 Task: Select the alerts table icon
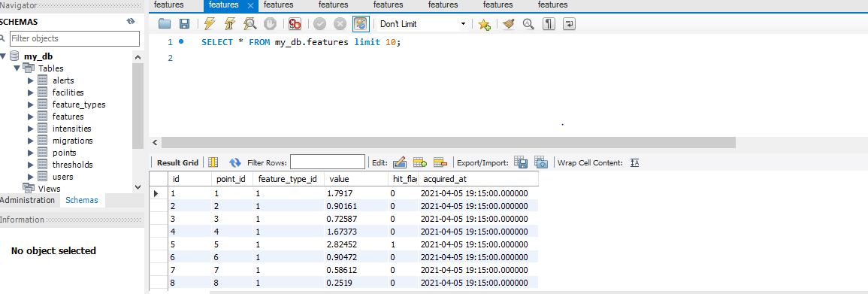pos(43,80)
